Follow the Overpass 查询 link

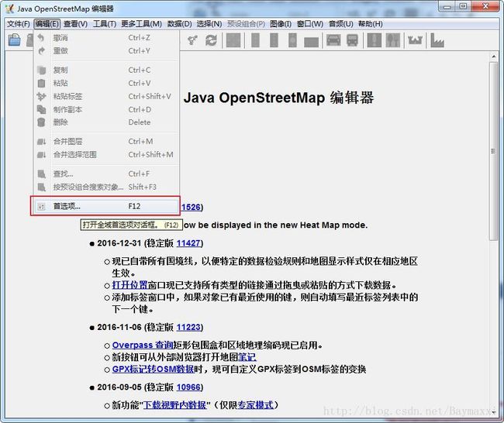point(143,346)
